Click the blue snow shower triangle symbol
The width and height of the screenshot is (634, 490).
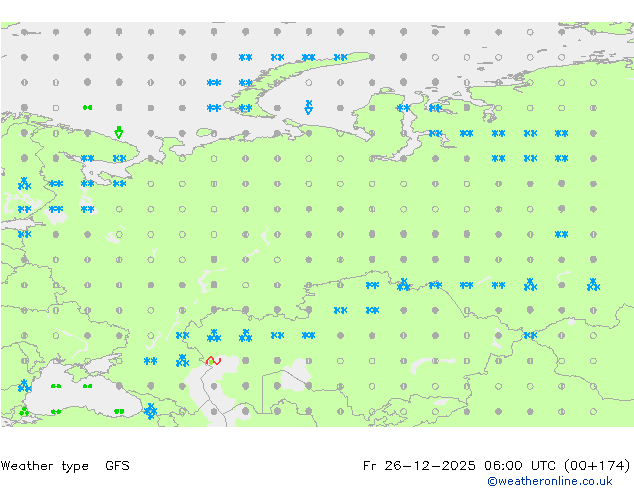pyautogui.click(x=309, y=107)
